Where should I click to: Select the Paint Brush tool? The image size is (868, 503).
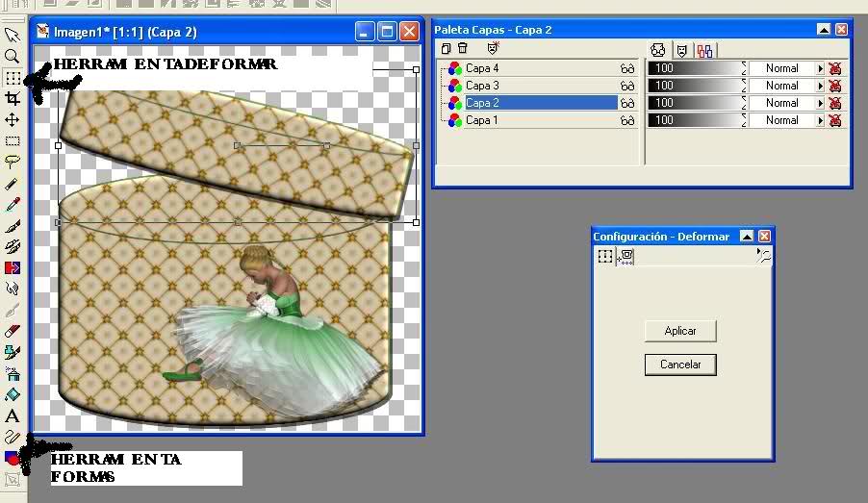click(x=13, y=225)
